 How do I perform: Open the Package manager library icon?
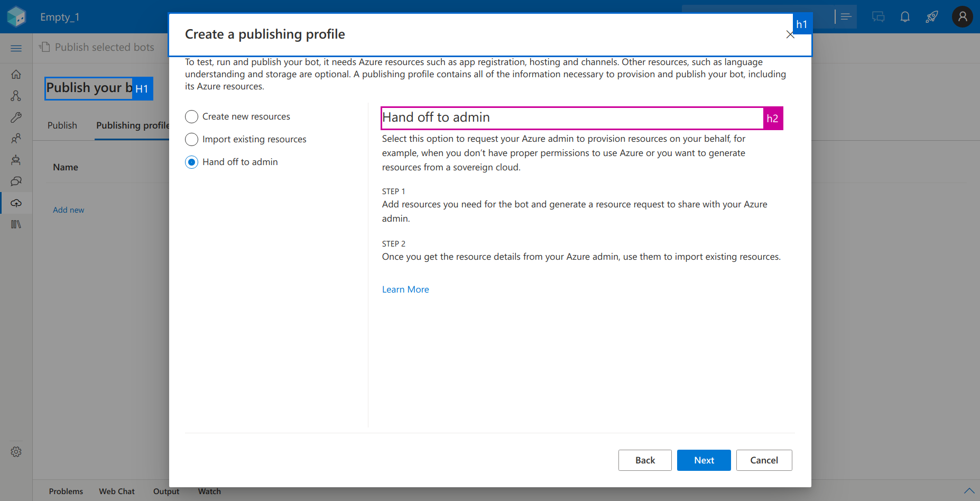pyautogui.click(x=16, y=224)
